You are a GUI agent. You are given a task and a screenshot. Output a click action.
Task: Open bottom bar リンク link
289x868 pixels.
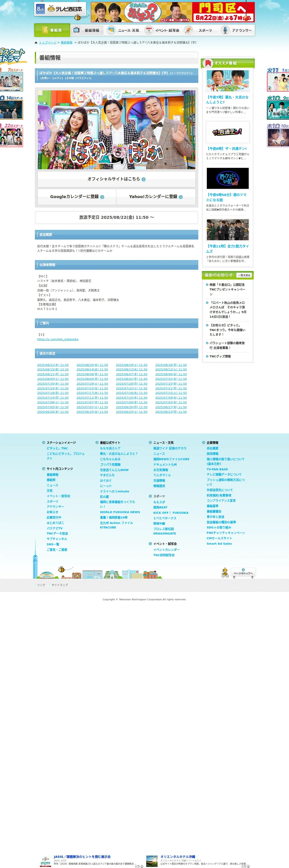tap(41, 585)
